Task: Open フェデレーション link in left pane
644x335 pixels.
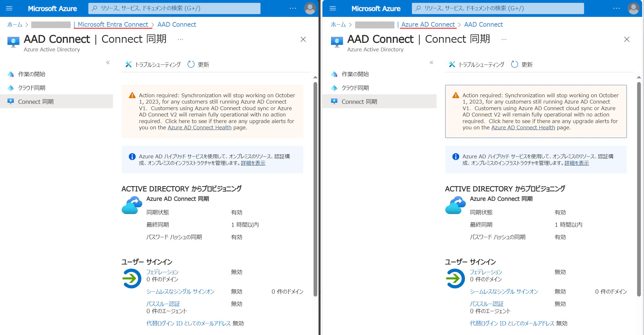Action: point(162,272)
